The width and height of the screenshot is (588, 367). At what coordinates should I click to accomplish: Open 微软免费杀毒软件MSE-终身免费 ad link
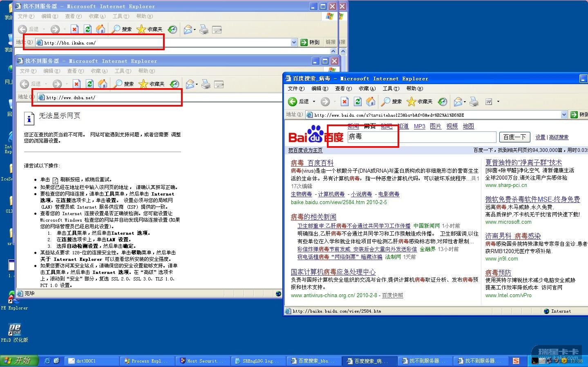(532, 199)
